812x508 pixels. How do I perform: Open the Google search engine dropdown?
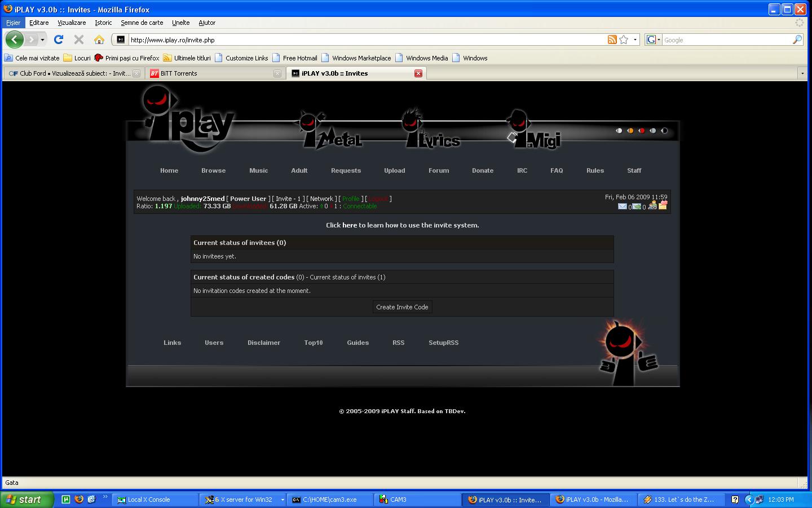(653, 40)
